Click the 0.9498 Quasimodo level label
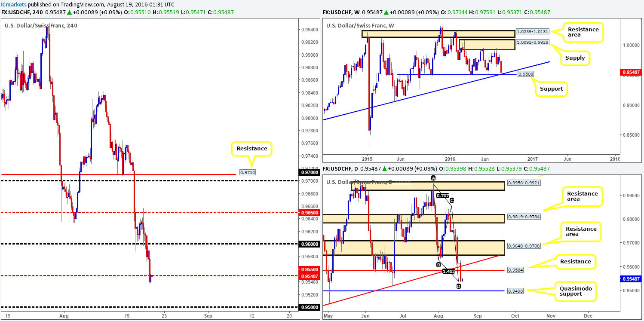 click(515, 291)
